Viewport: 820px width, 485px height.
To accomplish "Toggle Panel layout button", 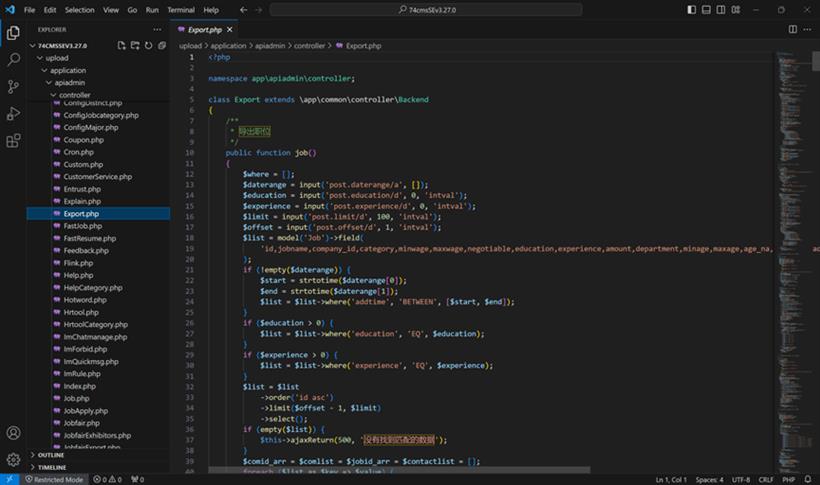I will pyautogui.click(x=706, y=9).
